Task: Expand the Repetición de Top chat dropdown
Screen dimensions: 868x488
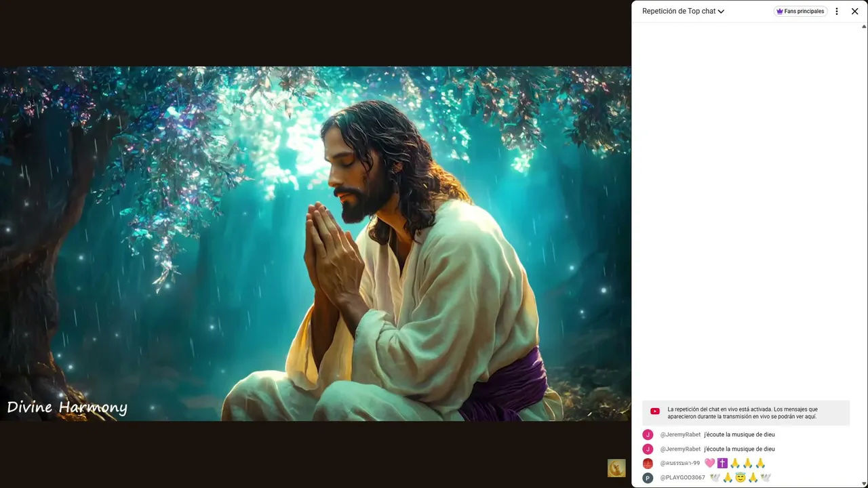Action: click(684, 12)
